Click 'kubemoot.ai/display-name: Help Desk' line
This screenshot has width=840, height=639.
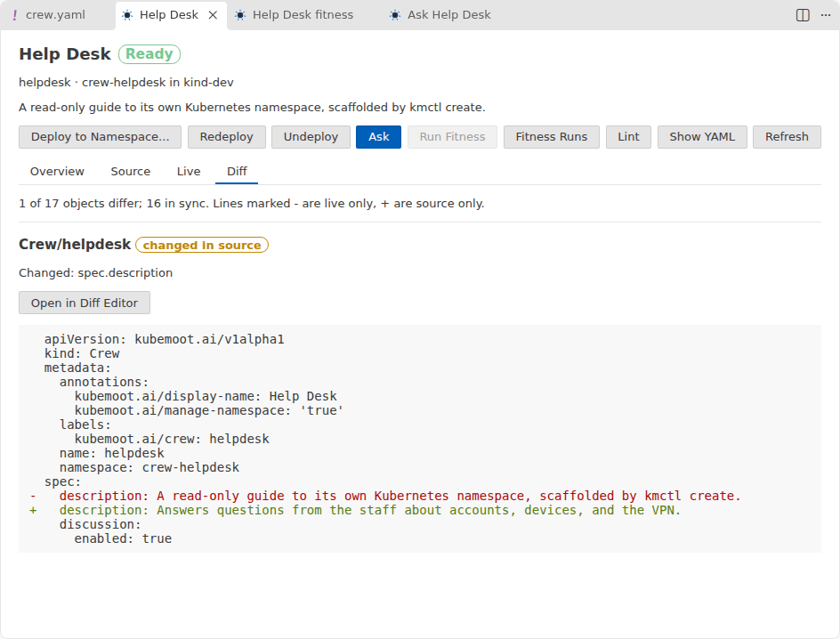[206, 396]
